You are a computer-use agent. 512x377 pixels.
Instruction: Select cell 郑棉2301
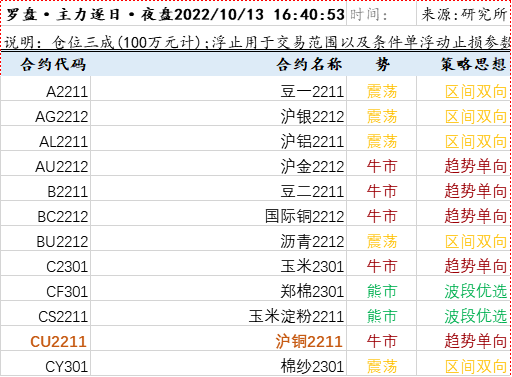coord(218,288)
